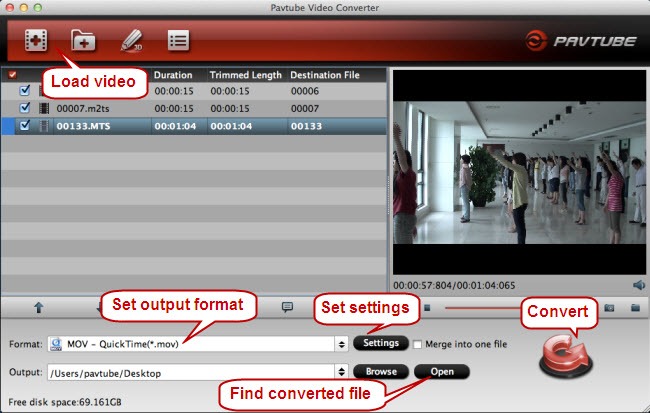Open snapshot folder icon under preview
This screenshot has width=650, height=413.
(635, 308)
